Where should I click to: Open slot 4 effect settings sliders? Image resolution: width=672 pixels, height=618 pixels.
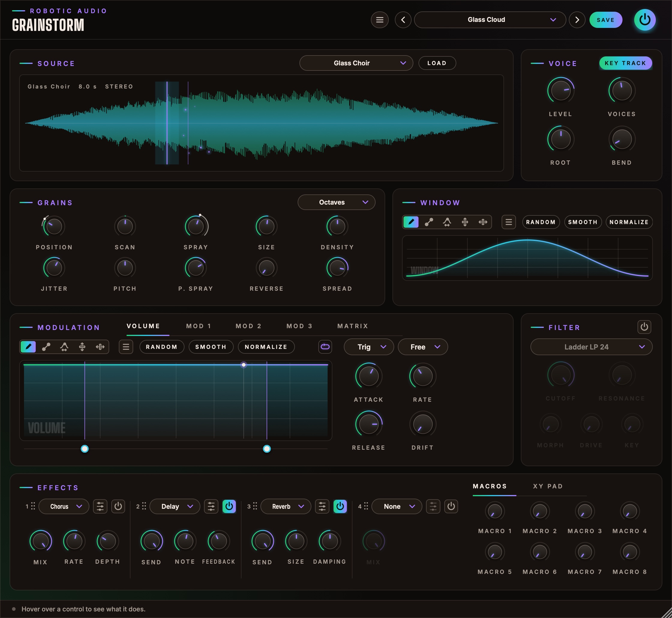click(x=433, y=506)
